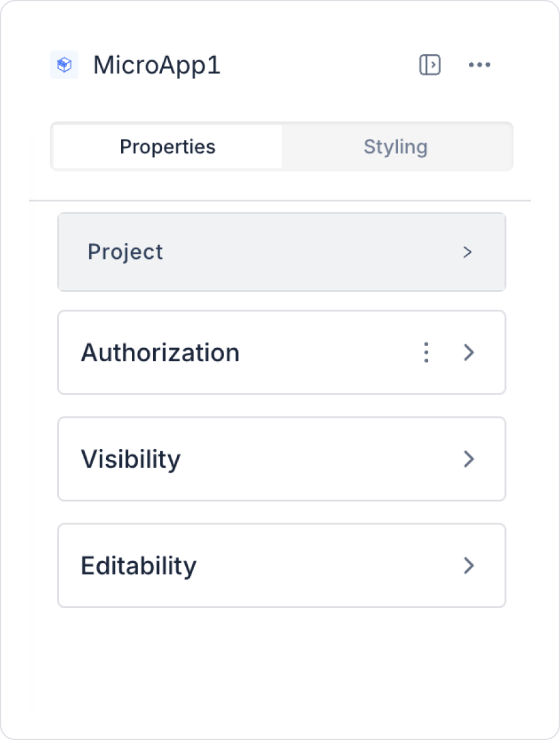Click the Project row's right chevron
560x740 pixels.
point(467,252)
